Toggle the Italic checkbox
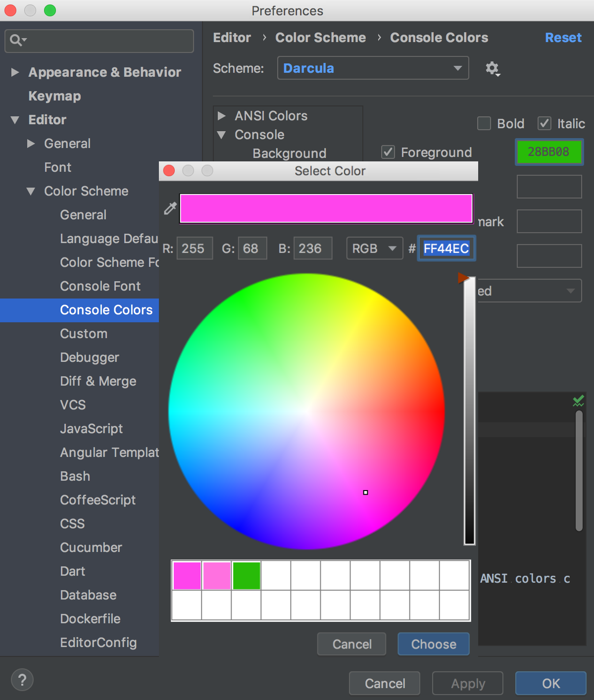 tap(544, 123)
